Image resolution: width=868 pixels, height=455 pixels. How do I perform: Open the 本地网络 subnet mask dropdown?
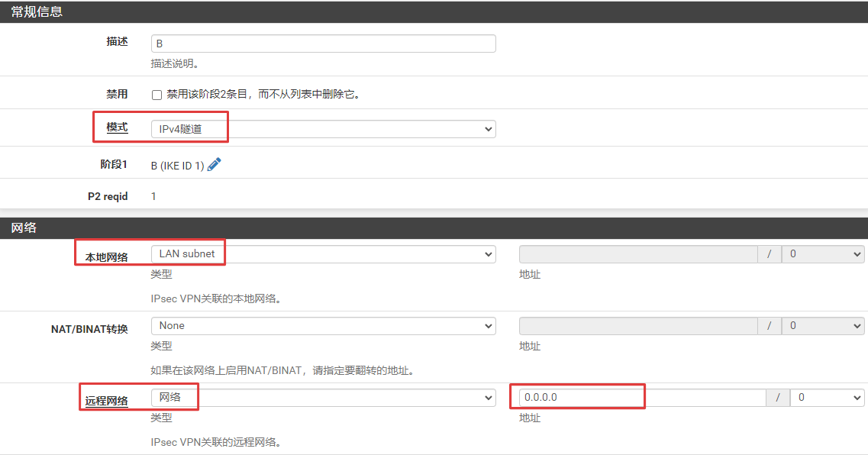tap(823, 254)
